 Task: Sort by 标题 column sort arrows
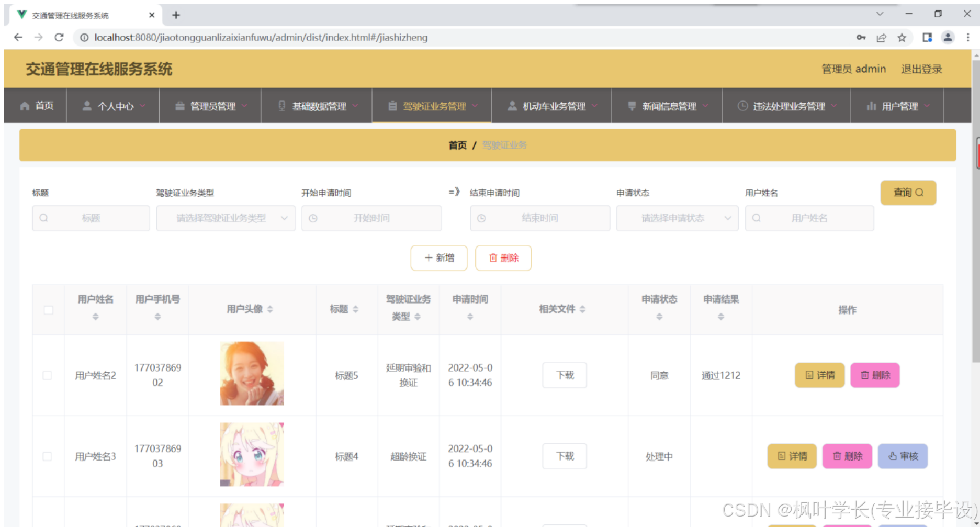(355, 309)
